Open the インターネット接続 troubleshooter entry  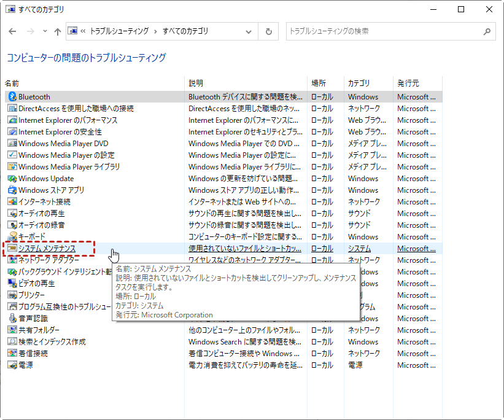[44, 201]
